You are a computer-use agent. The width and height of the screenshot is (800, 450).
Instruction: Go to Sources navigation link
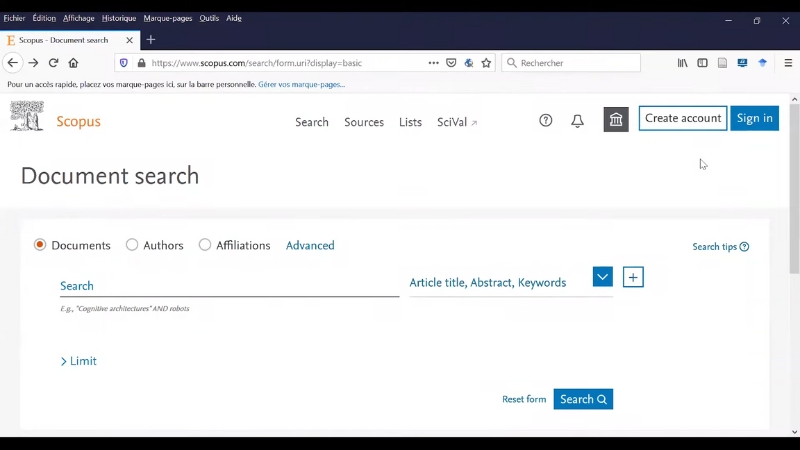(x=364, y=122)
